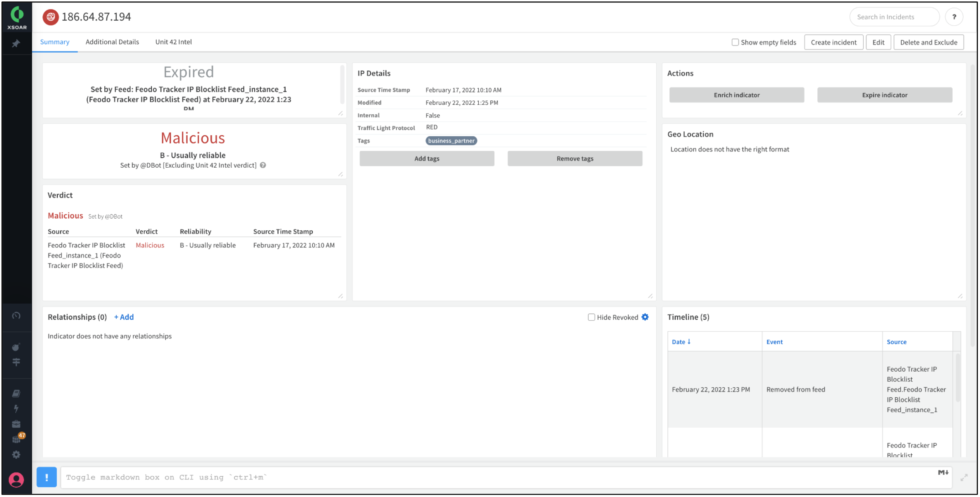Open the Dashboards gauge icon

pyautogui.click(x=16, y=316)
